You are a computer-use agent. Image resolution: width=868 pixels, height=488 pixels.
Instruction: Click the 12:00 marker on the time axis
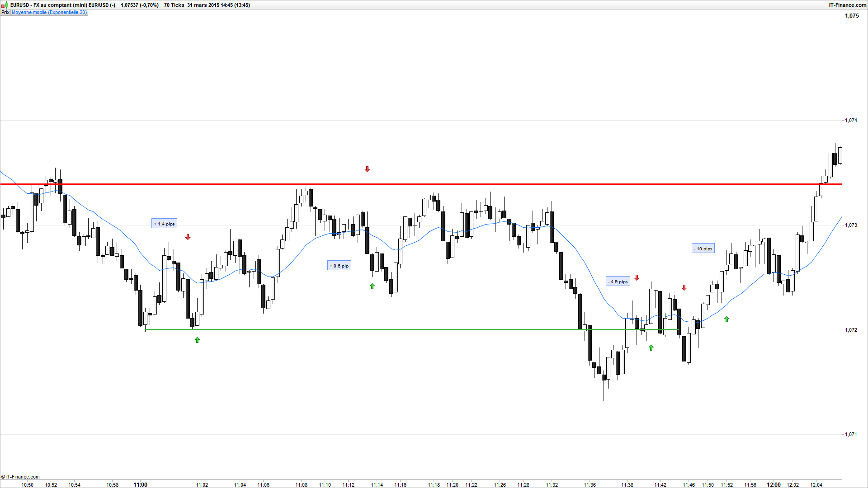[774, 485]
